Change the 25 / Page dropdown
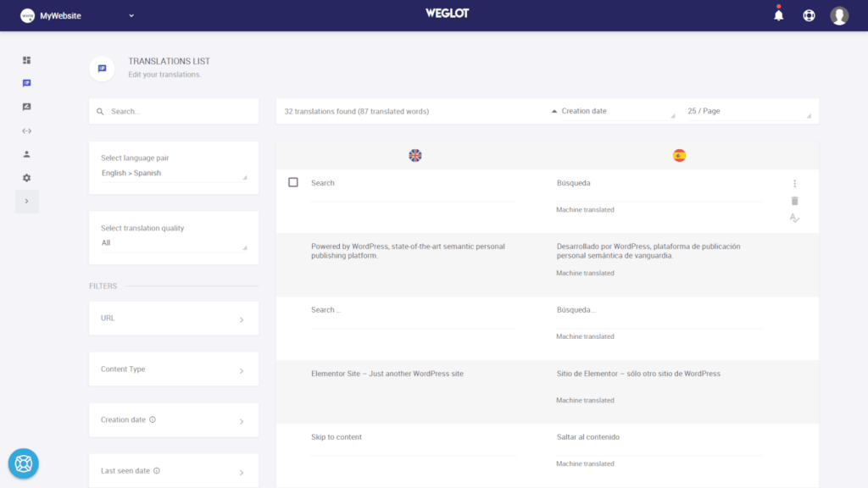 (x=748, y=111)
